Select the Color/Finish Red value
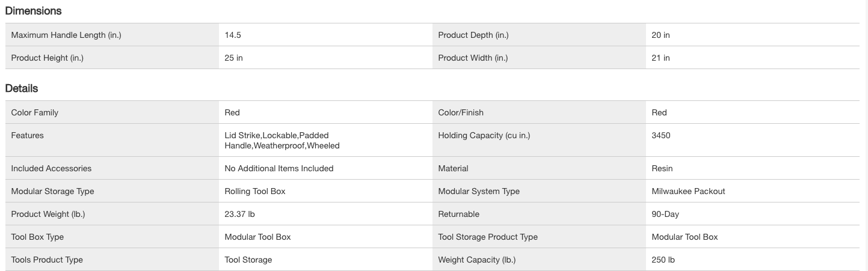Viewport: 868px width, 271px height. (659, 112)
